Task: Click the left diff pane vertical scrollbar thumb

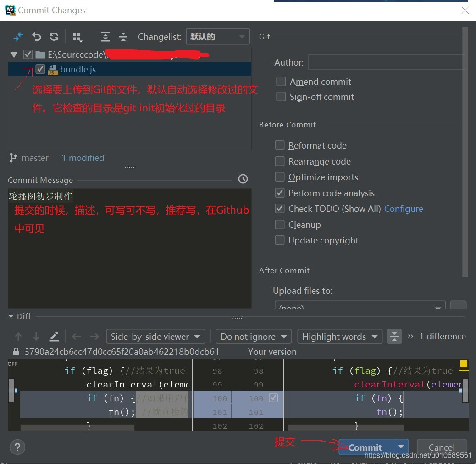Action: pyautogui.click(x=11, y=391)
